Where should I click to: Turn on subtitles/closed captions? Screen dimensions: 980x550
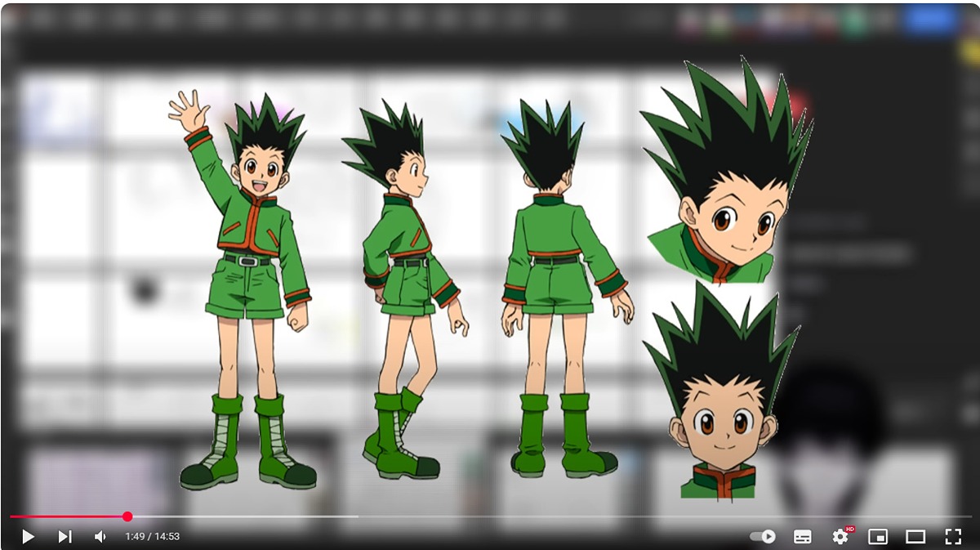[x=803, y=537]
